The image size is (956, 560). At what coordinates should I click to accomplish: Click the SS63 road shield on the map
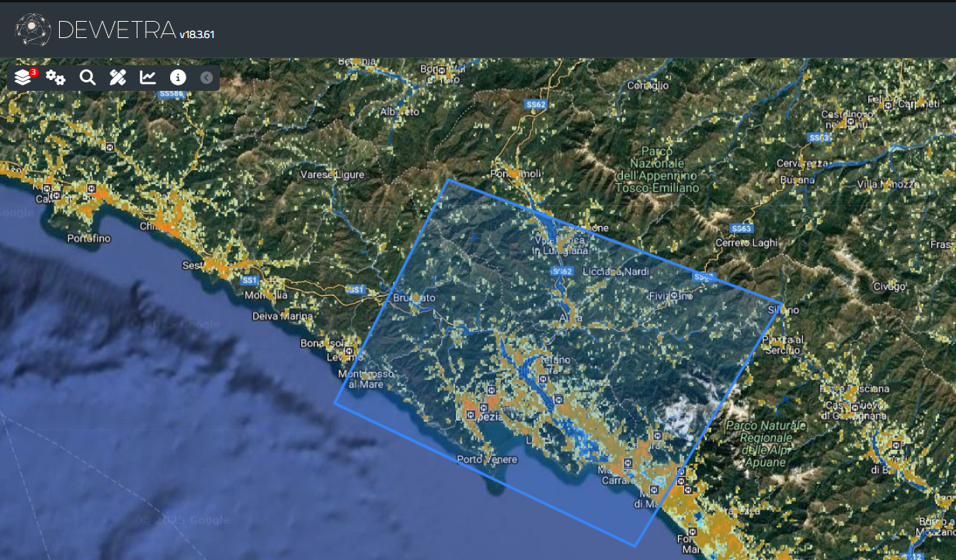click(x=742, y=228)
